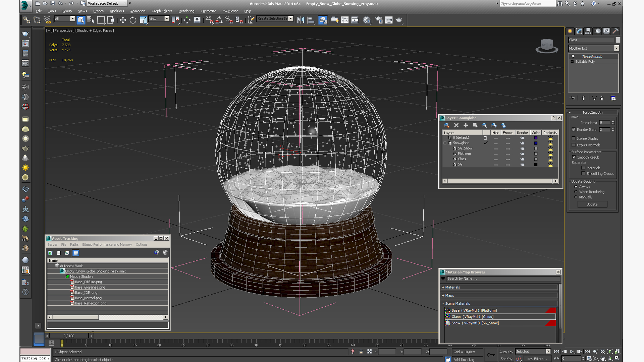Open the Rendering menu
This screenshot has height=362, width=644.
[x=186, y=11]
